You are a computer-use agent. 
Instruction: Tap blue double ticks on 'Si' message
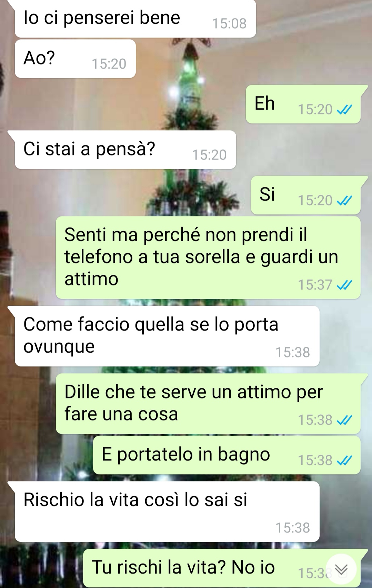tap(344, 201)
